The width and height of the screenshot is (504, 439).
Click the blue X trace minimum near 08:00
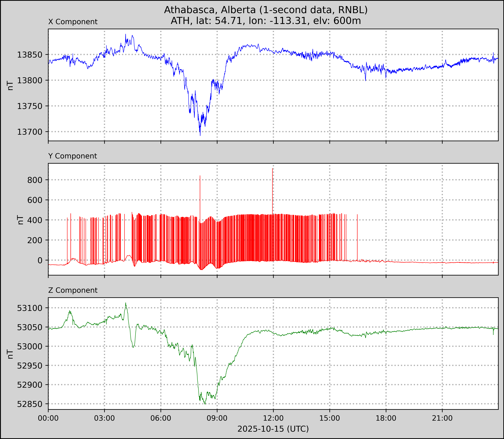200,135
